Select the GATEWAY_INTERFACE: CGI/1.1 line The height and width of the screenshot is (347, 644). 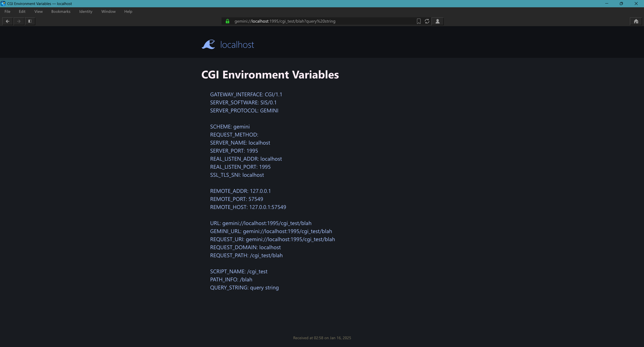pos(246,95)
